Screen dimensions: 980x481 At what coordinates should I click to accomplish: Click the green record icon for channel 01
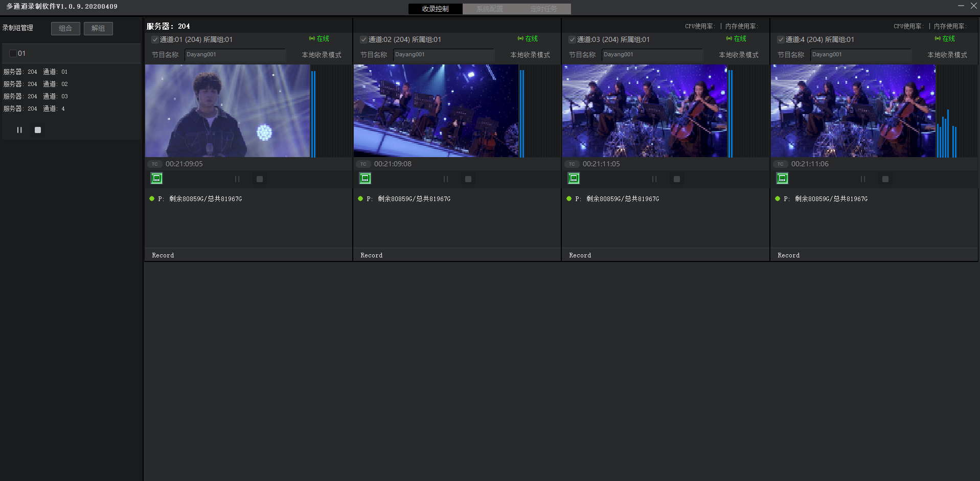pos(156,179)
